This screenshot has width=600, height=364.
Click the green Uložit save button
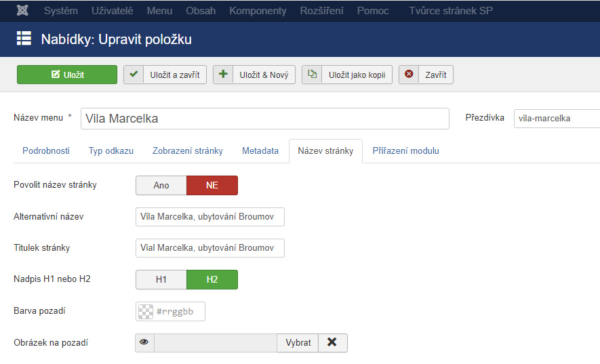click(x=67, y=75)
